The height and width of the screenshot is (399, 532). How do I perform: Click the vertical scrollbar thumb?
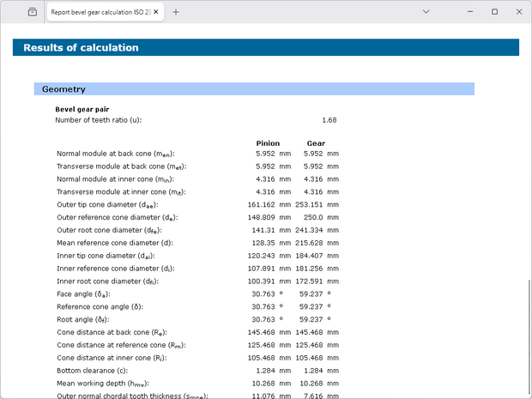point(528,335)
